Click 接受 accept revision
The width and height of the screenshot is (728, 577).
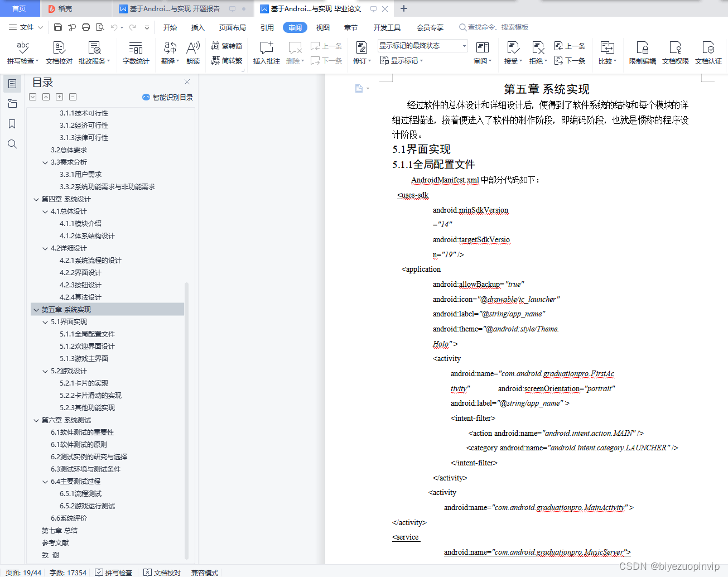[x=513, y=53]
